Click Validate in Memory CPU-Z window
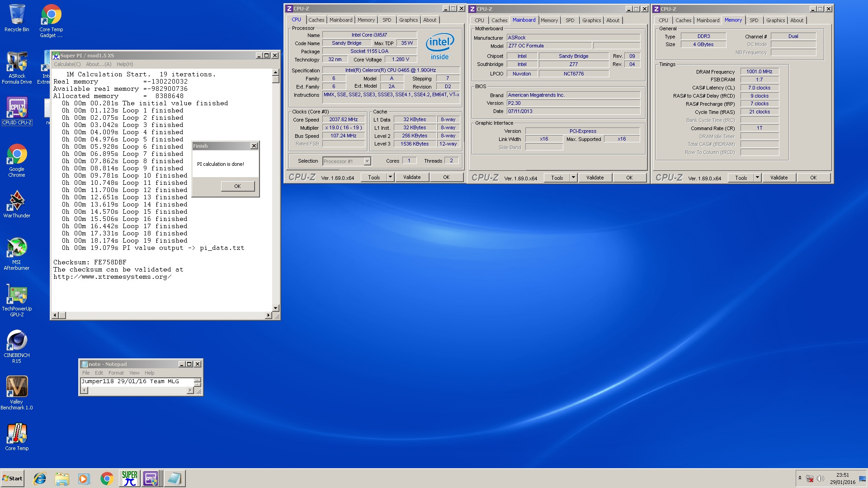Image resolution: width=868 pixels, height=488 pixels. 779,178
